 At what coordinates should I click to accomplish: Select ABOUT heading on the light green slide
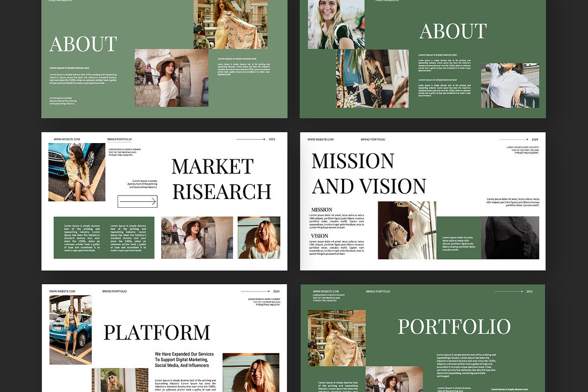(83, 44)
